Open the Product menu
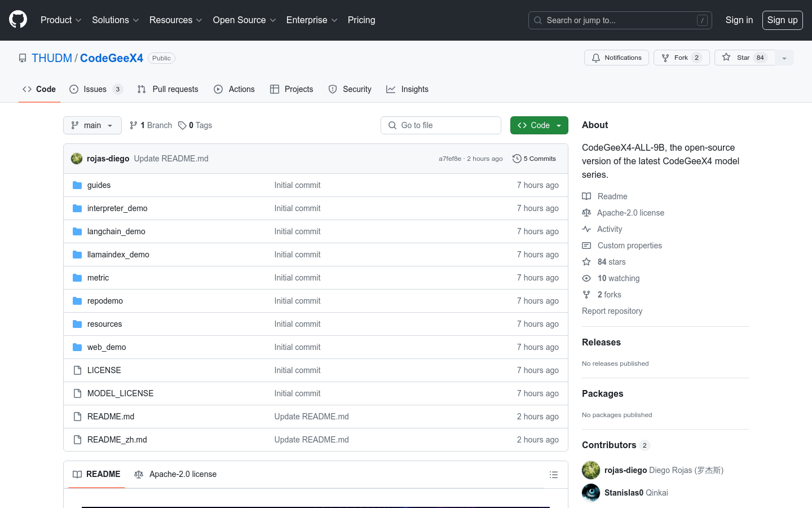This screenshot has height=508, width=812. click(x=61, y=20)
